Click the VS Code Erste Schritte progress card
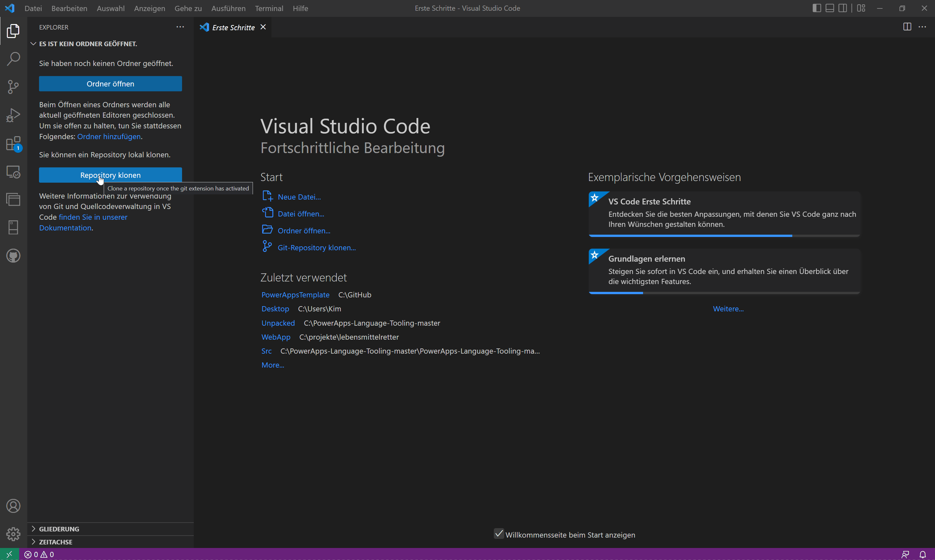Viewport: 935px width, 560px height. point(724,213)
